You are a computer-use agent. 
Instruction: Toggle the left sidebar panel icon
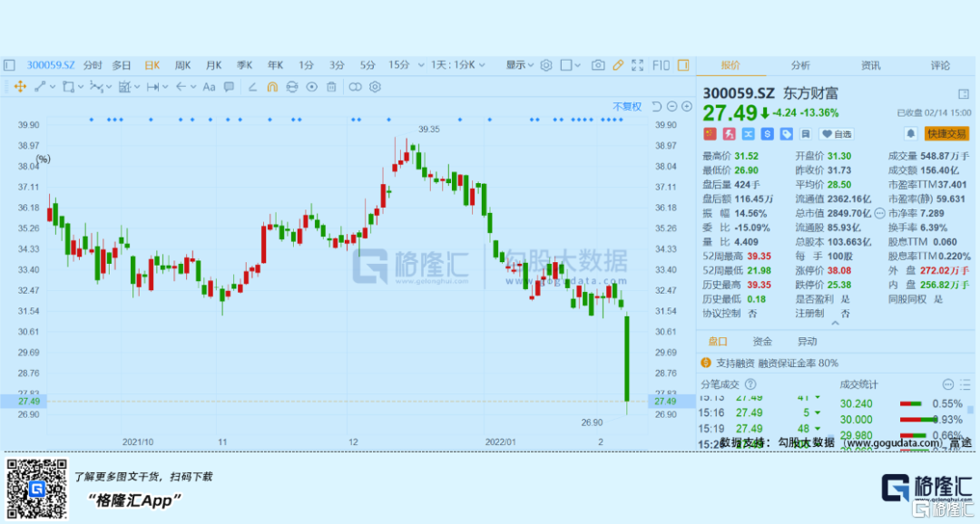point(9,65)
